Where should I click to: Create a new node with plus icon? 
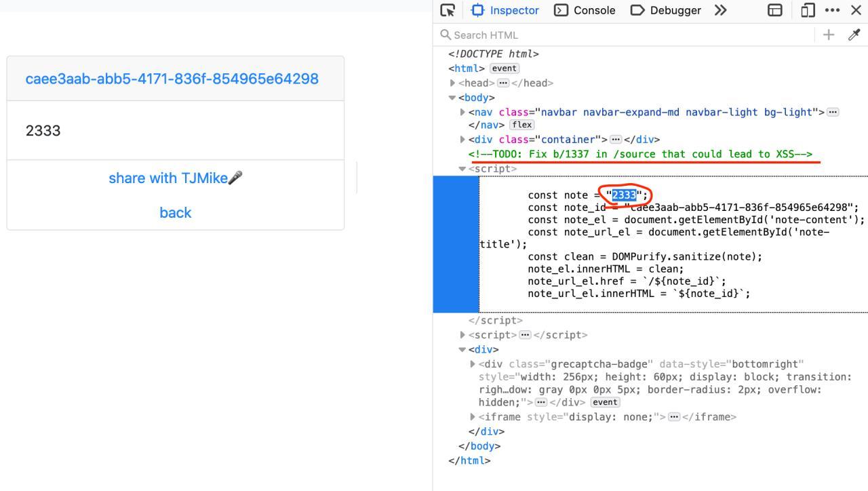(829, 35)
